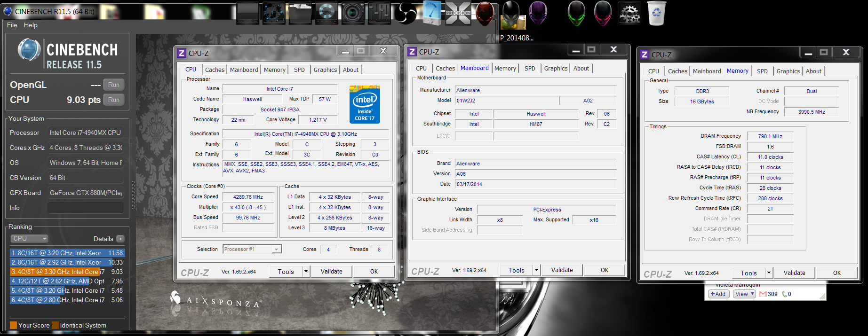The image size is (868, 336).
Task: Launch the camera lens dock icon
Action: coord(352,13)
